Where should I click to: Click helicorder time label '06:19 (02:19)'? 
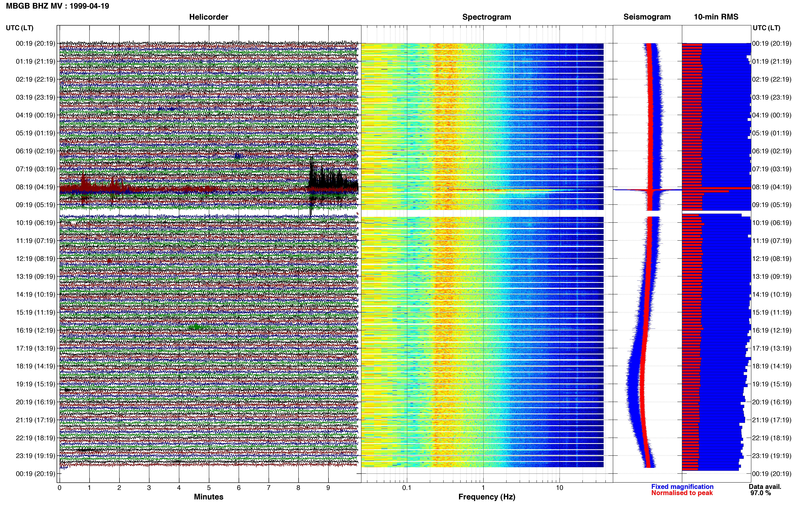coord(35,151)
